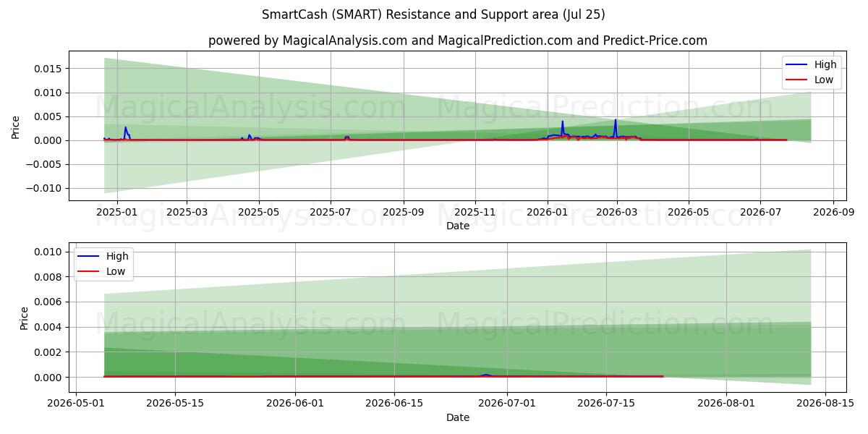
Task: Click the bottom chart x-axis label '2026-07-15'
Action: 605,404
